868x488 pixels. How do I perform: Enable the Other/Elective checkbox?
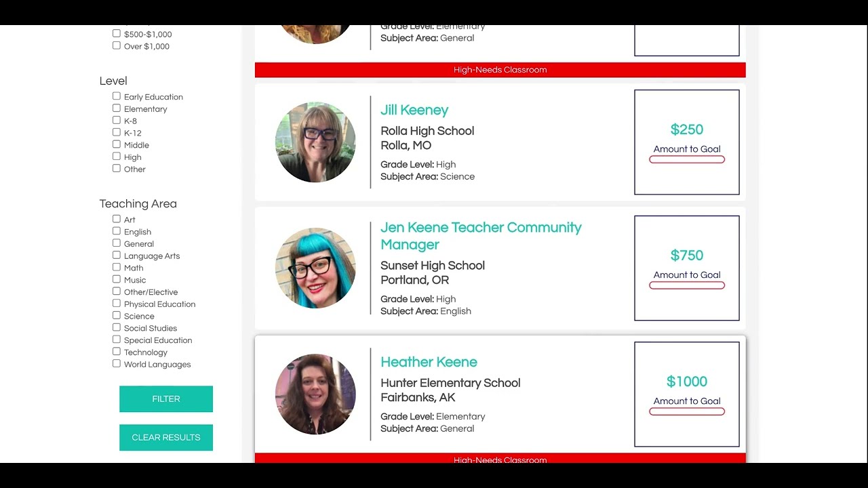click(117, 291)
